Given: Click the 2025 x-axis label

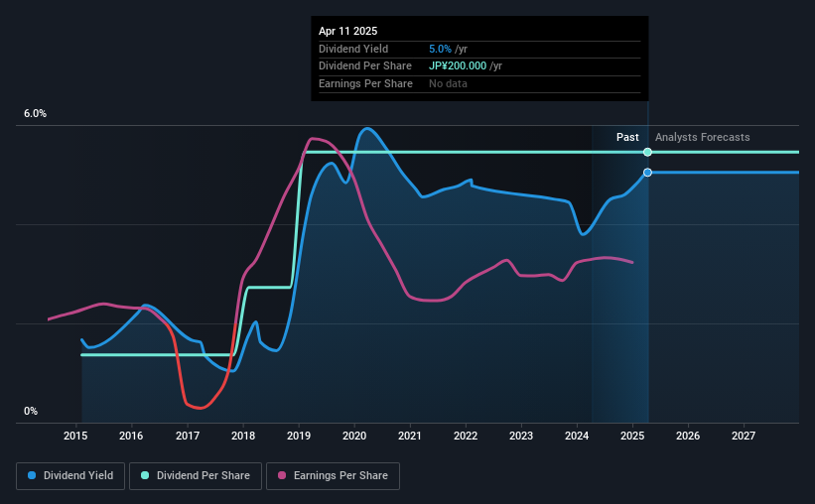Looking at the screenshot, I should click(632, 436).
